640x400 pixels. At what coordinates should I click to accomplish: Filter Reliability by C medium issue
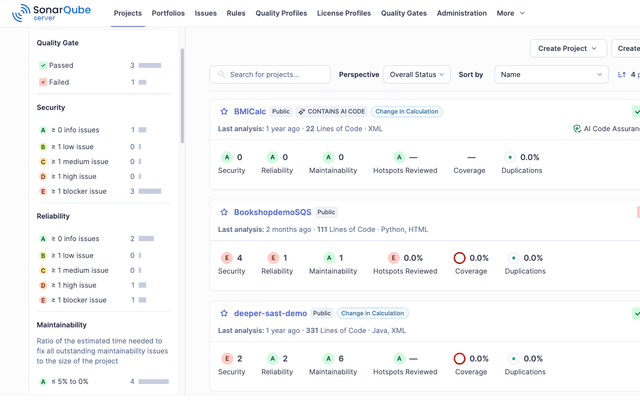pyautogui.click(x=100, y=270)
